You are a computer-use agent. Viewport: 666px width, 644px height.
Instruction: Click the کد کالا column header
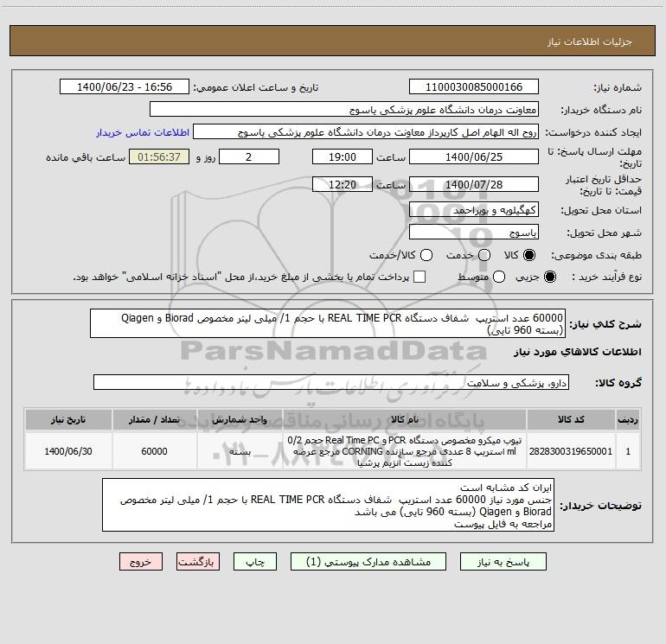(571, 420)
